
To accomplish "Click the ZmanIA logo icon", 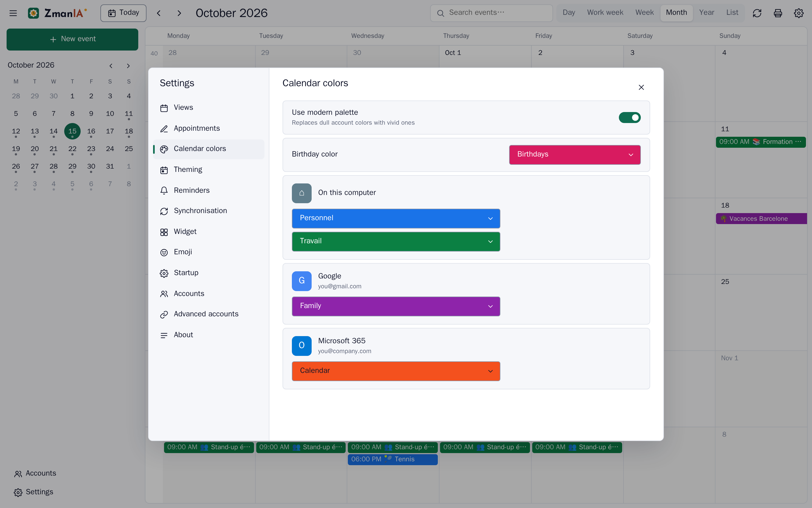I will (x=33, y=13).
